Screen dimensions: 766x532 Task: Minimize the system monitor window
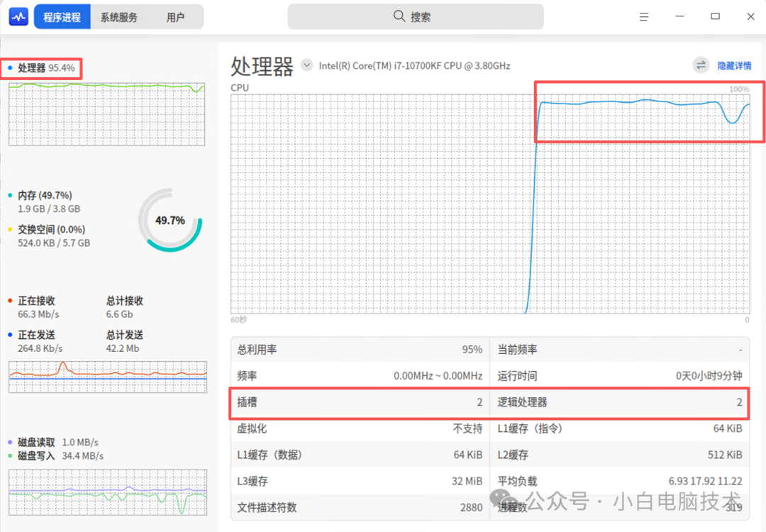pos(679,16)
